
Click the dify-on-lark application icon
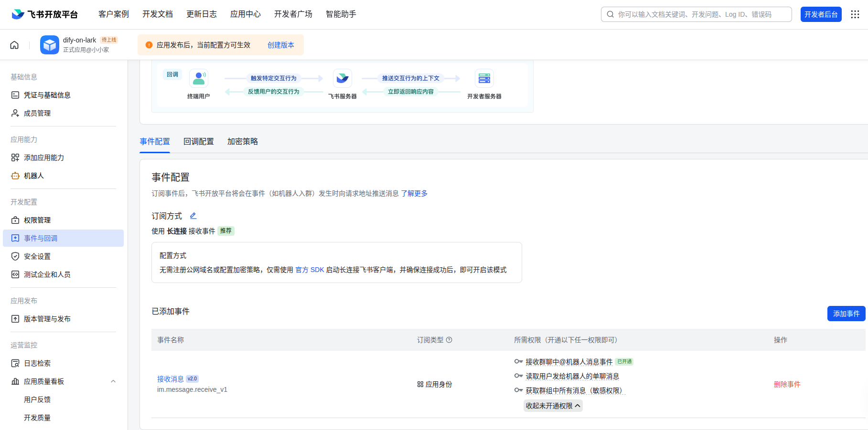pyautogui.click(x=49, y=44)
